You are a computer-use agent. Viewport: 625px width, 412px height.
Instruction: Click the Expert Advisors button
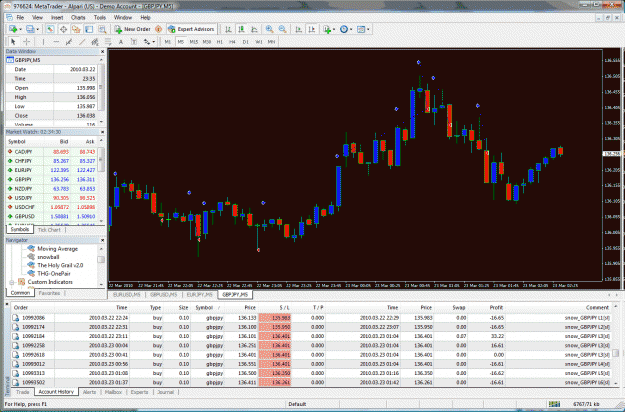192,29
